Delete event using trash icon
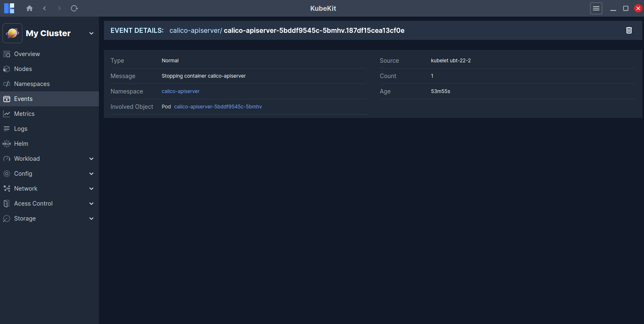Screen dimensions: 644x324 click(x=629, y=30)
